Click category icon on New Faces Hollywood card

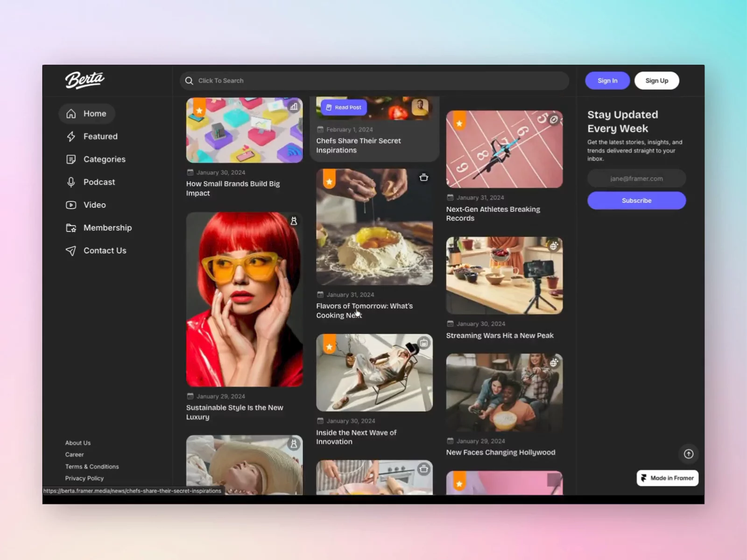pyautogui.click(x=554, y=363)
